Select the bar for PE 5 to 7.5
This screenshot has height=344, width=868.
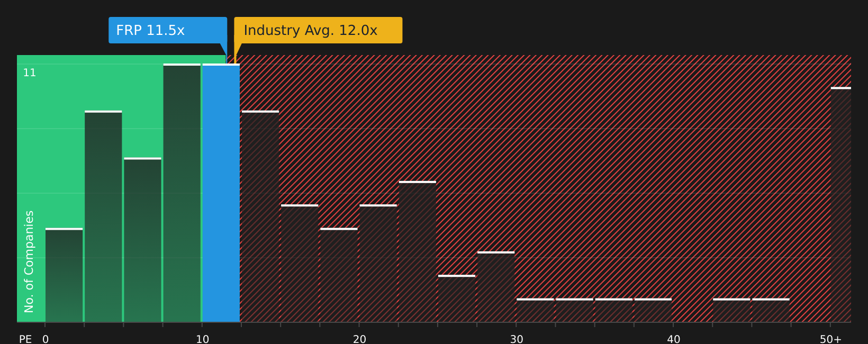click(x=142, y=240)
